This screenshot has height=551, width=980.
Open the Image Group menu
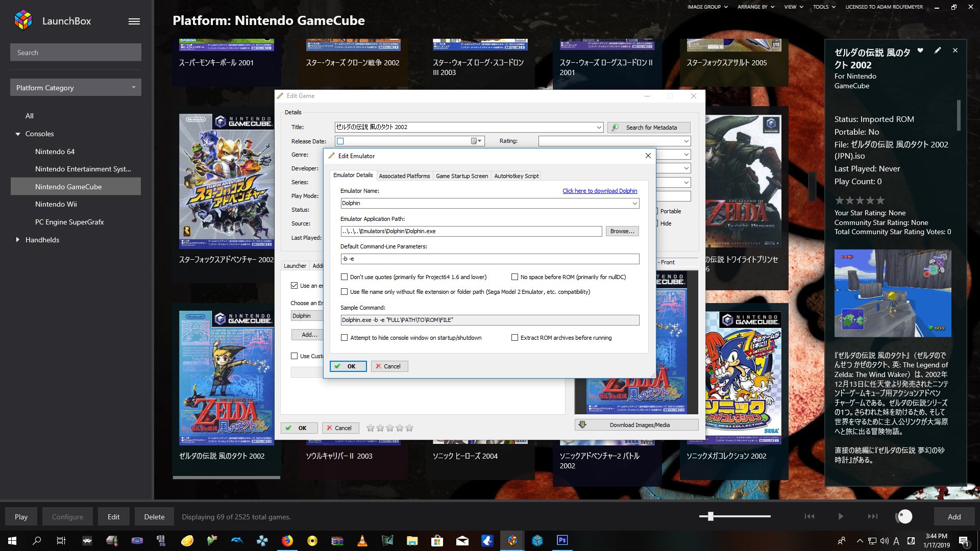(707, 7)
